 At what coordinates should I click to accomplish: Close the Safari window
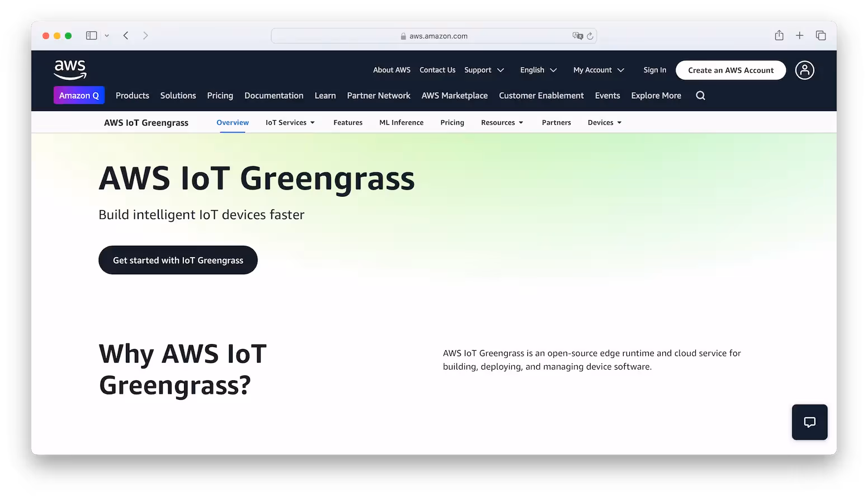[46, 36]
